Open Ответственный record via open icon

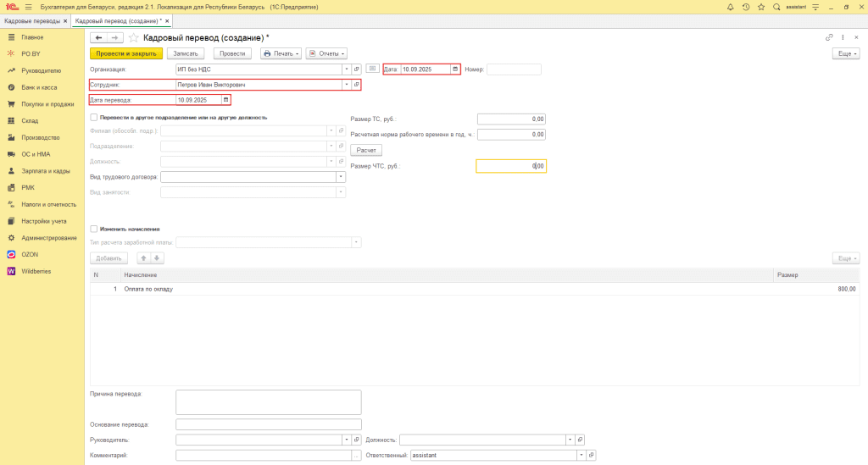pyautogui.click(x=591, y=456)
